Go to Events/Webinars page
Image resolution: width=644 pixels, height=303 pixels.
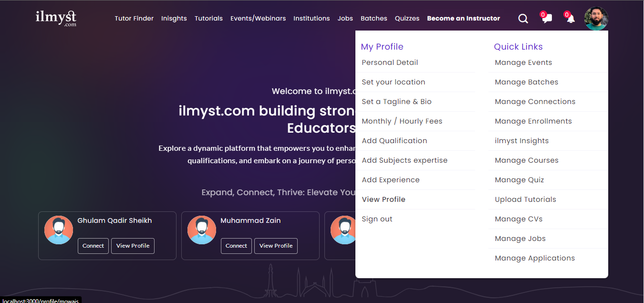[x=258, y=18]
